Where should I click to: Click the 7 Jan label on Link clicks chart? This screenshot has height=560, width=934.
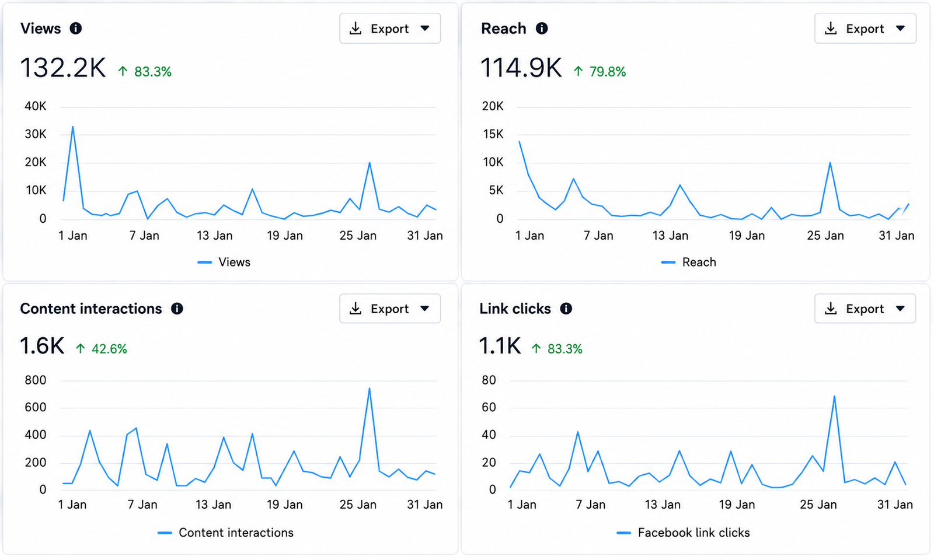coord(590,505)
